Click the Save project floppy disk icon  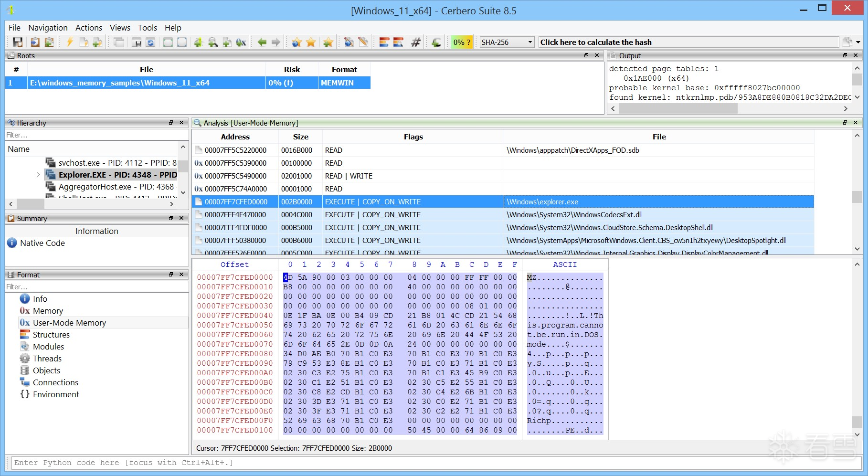tap(18, 42)
